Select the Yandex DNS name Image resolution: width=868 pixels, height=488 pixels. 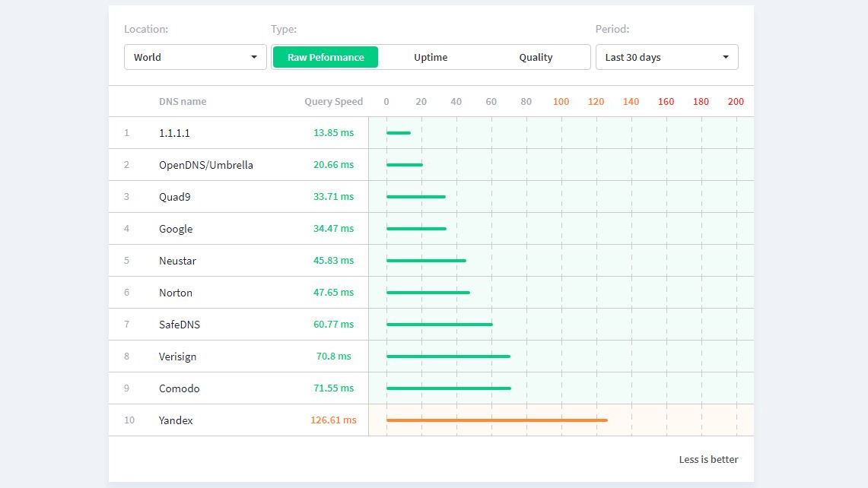(176, 420)
